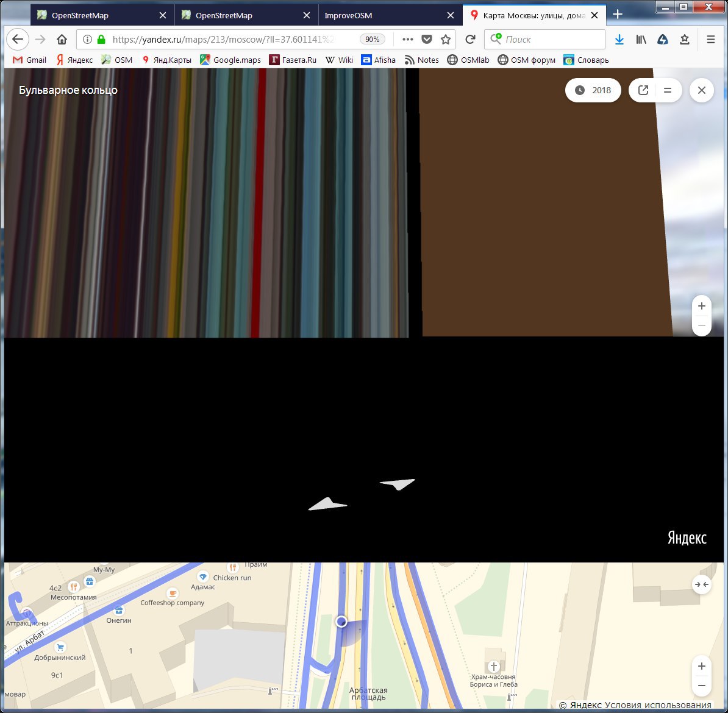The width and height of the screenshot is (728, 713).
Task: Open the panorama year 2018 selector
Action: click(x=593, y=90)
